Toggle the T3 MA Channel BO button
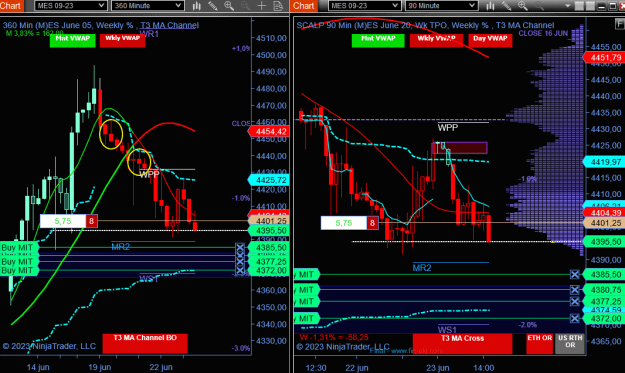Screen dimensions: 625x373 [x=145, y=343]
